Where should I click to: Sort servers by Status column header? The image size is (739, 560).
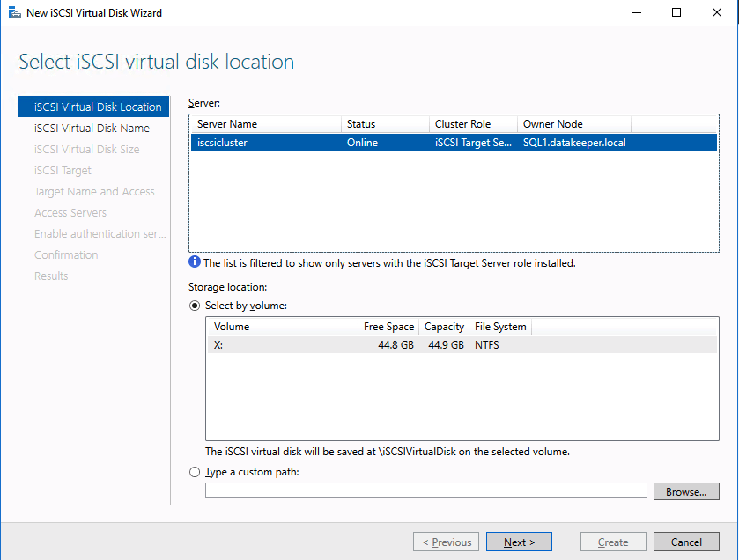point(384,124)
